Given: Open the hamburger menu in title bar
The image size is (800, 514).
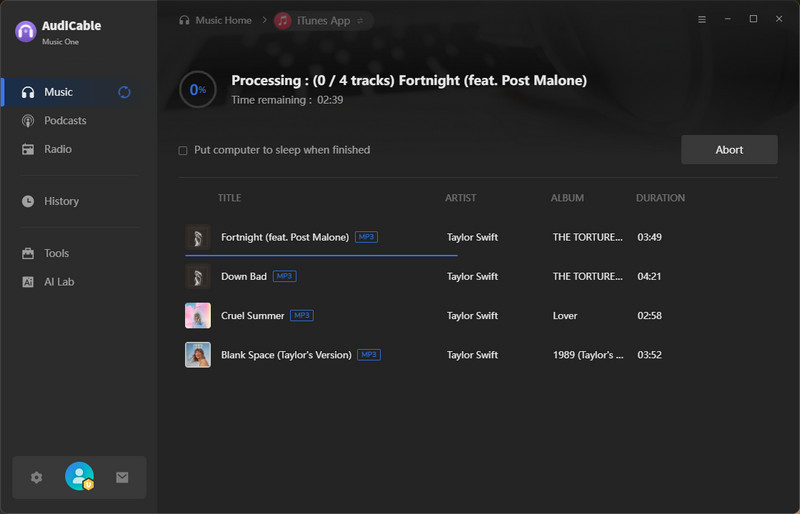Looking at the screenshot, I should [702, 19].
